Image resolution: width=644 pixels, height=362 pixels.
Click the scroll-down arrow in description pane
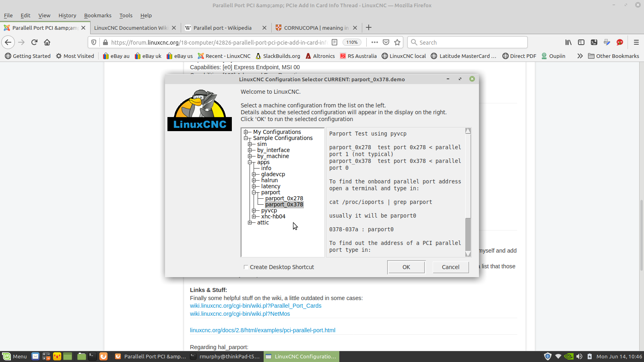pos(468,254)
